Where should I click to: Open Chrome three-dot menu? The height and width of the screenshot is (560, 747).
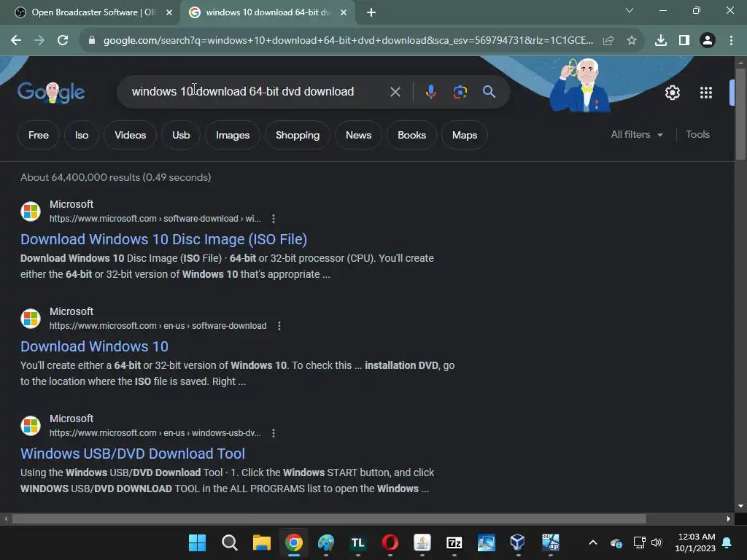pos(731,41)
